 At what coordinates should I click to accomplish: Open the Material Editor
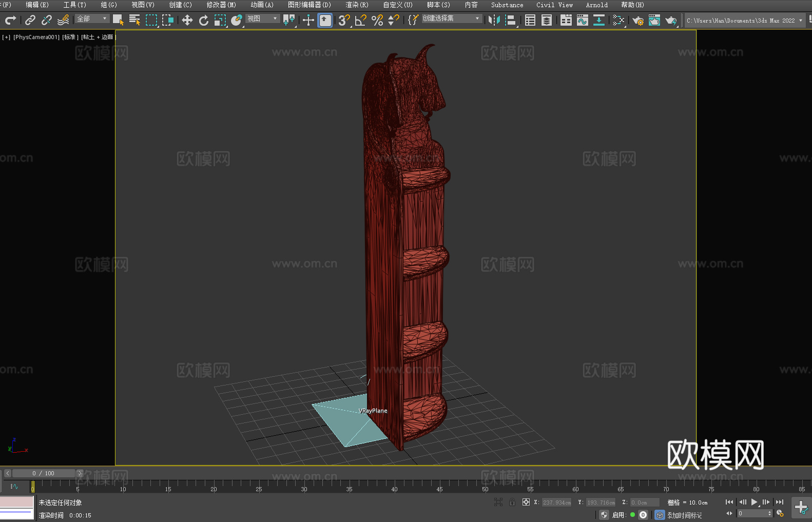pos(618,20)
